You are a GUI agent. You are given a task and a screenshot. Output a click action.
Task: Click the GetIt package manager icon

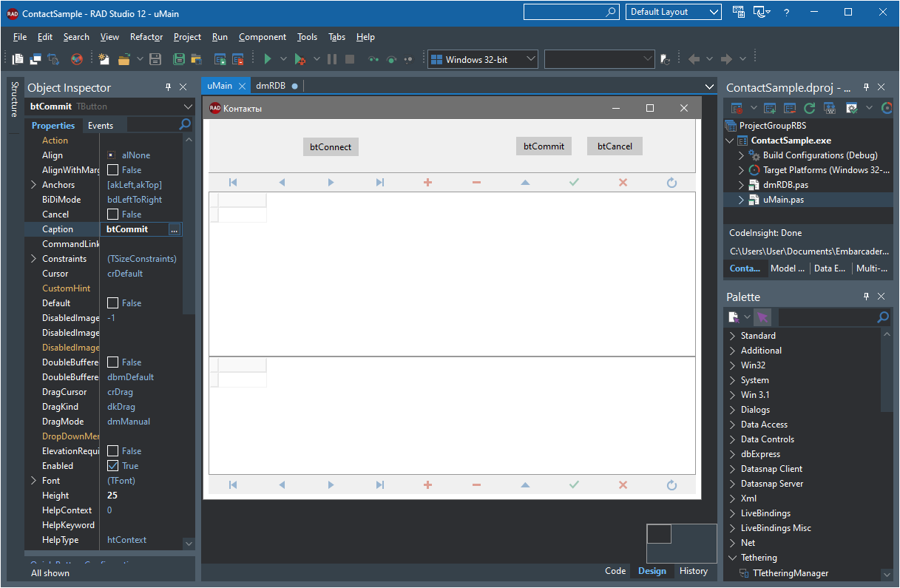click(77, 59)
